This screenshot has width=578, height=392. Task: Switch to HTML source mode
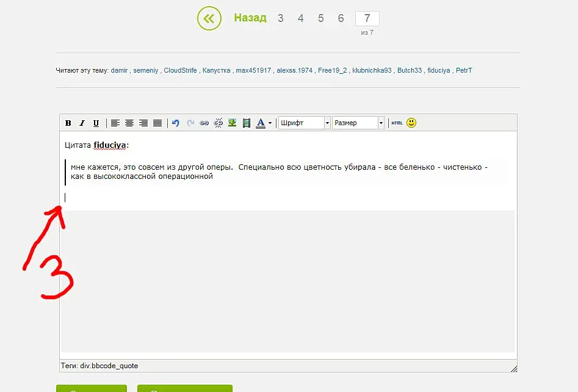click(397, 123)
